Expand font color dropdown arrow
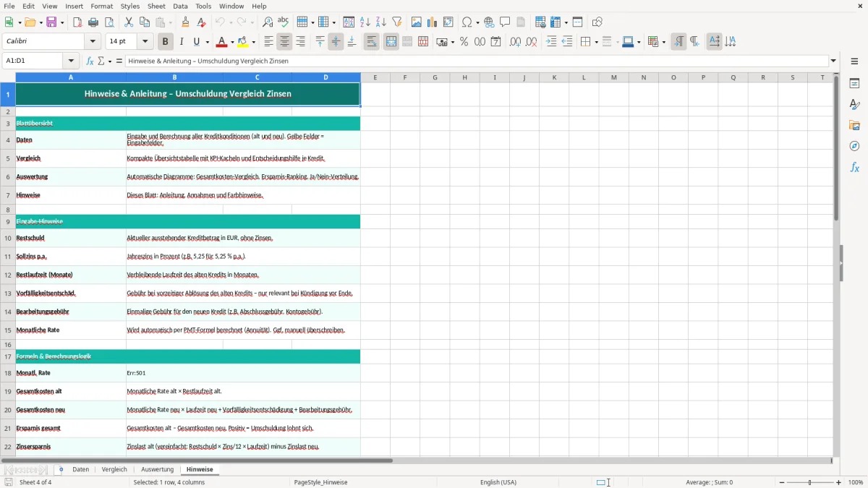This screenshot has height=488, width=868. click(233, 42)
